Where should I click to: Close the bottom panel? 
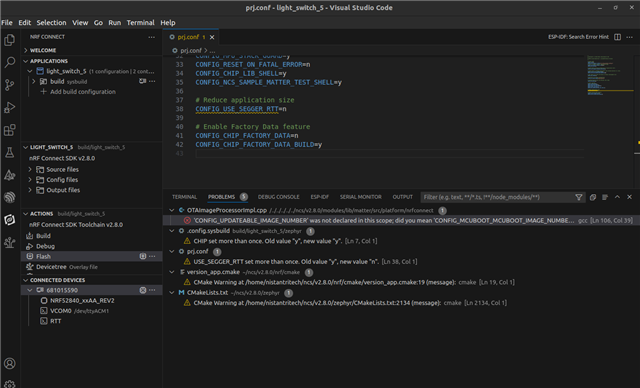pos(629,197)
